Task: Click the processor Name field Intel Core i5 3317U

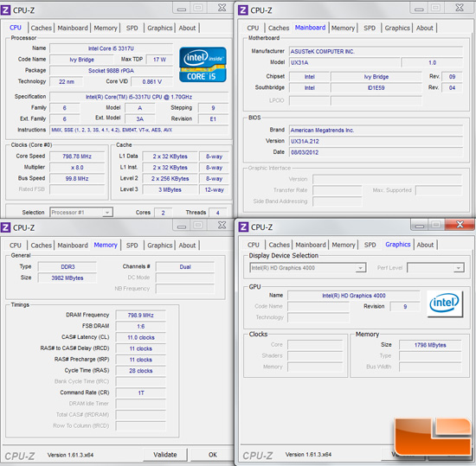Action: click(x=111, y=48)
